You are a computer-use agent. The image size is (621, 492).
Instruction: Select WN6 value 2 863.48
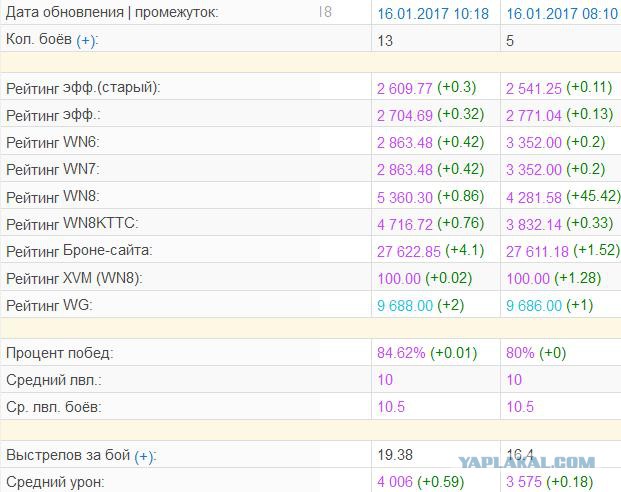click(405, 143)
